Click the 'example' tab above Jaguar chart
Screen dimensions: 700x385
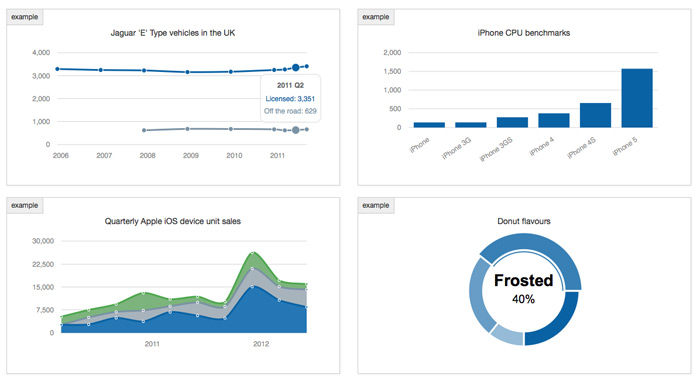pos(25,17)
